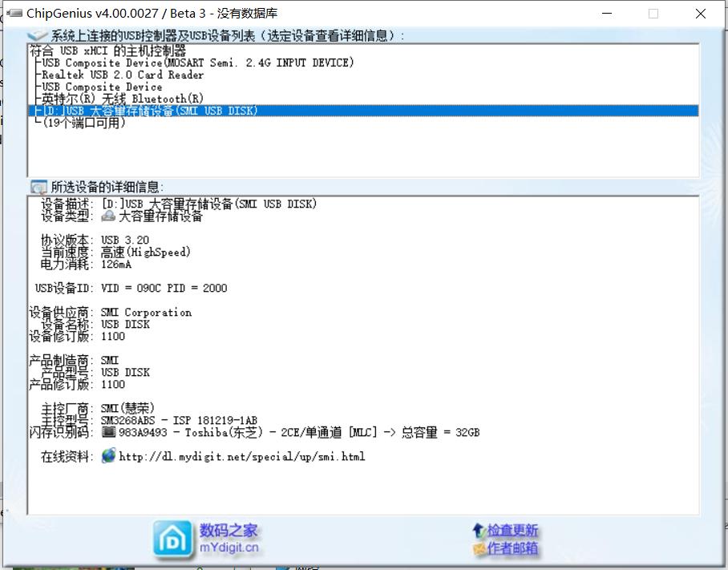Viewport: 728px width, 570px height.
Task: Click the SM3268ABS controller model line
Action: [179, 421]
